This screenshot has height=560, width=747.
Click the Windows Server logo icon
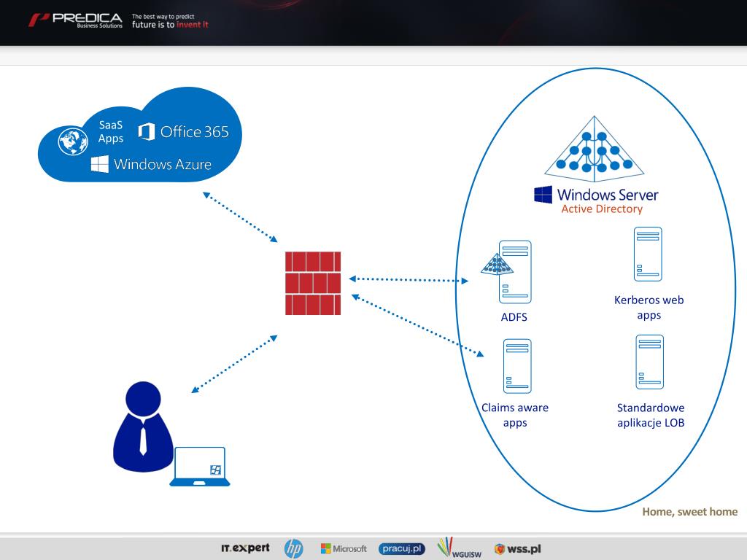[x=543, y=194]
